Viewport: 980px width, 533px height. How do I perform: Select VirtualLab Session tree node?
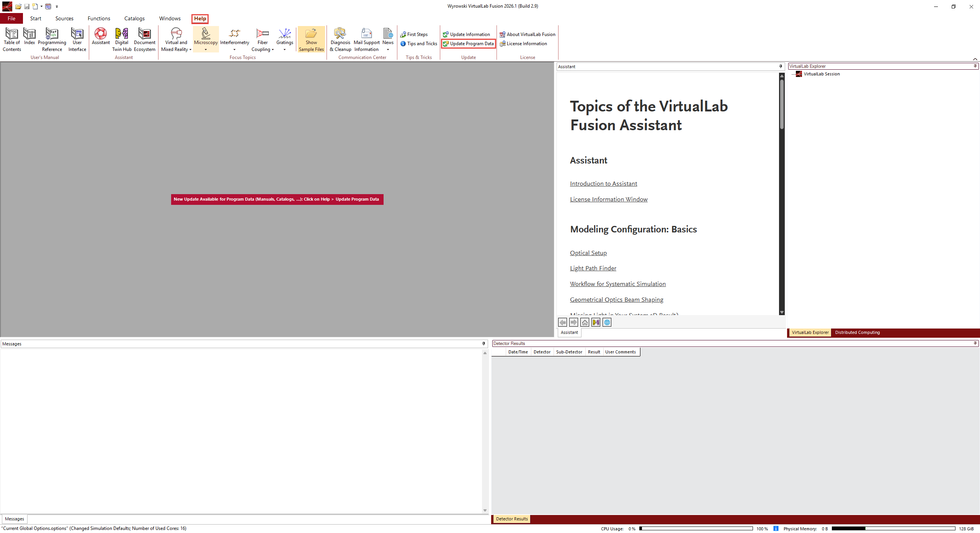822,74
